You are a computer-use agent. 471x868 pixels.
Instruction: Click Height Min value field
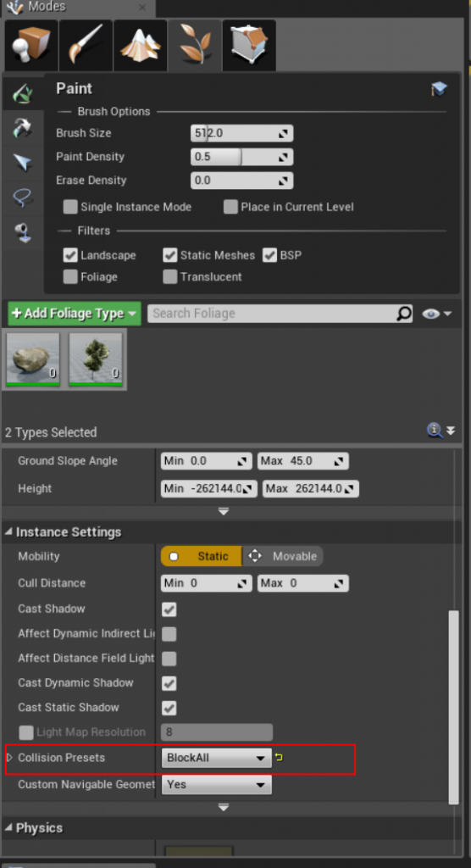coord(208,489)
